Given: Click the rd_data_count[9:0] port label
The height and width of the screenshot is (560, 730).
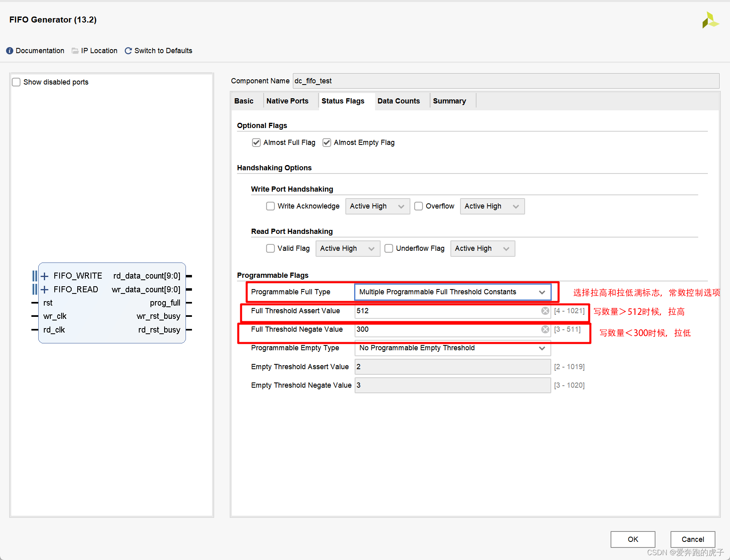Looking at the screenshot, I should 147,276.
